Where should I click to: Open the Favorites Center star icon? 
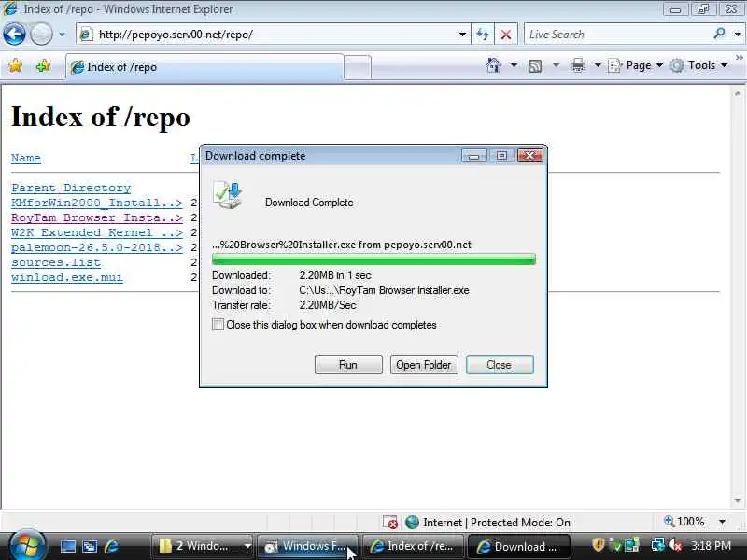[x=15, y=65]
